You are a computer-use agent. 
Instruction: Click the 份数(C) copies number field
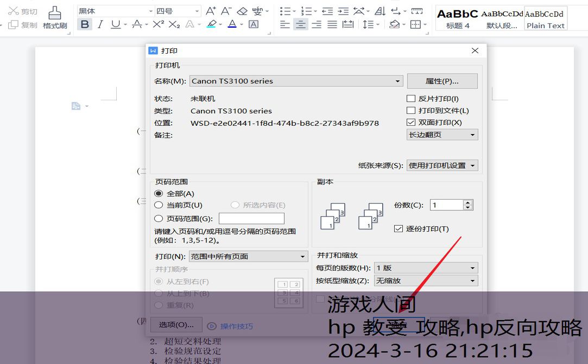coord(446,205)
